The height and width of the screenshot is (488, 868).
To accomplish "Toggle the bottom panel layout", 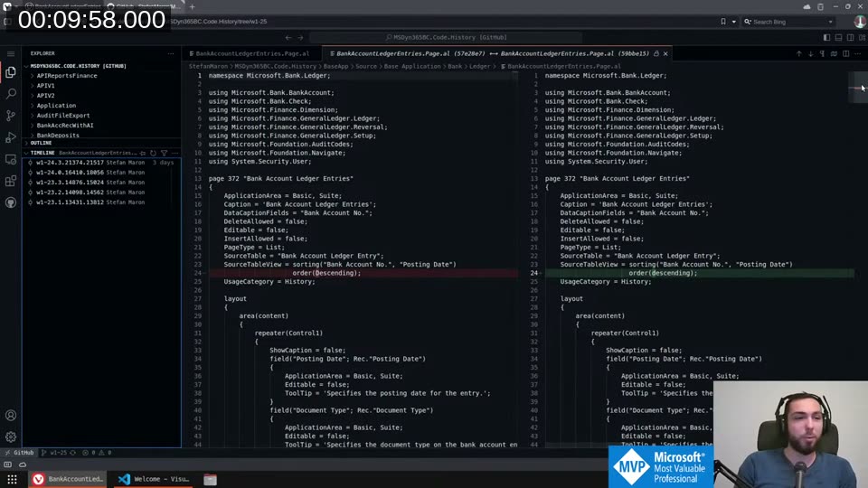I will point(839,38).
